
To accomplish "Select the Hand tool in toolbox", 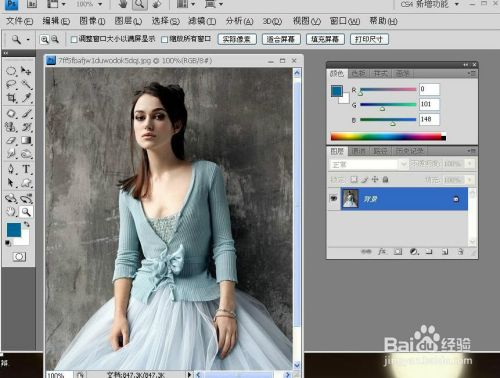I will (x=11, y=212).
